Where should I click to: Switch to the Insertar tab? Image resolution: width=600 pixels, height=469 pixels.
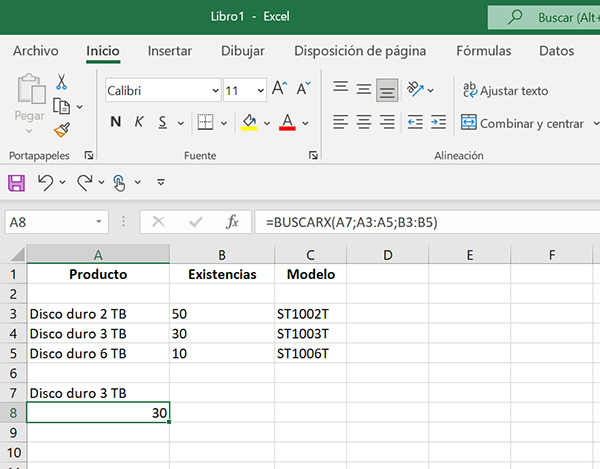point(170,51)
